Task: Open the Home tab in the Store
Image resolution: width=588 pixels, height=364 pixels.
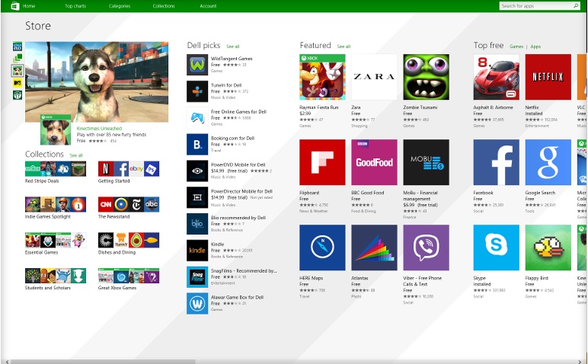Action: pos(29,6)
